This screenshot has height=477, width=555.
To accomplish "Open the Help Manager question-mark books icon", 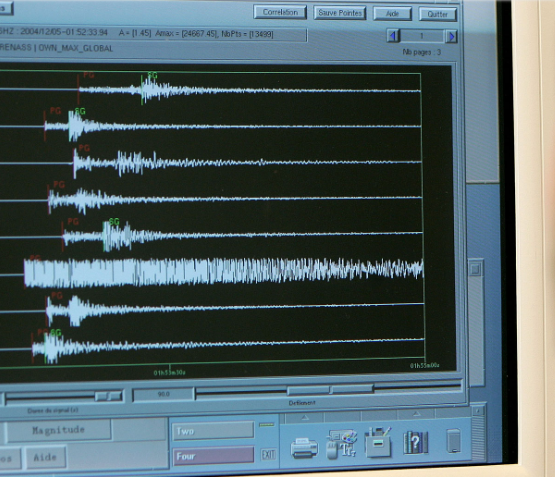I will point(416,442).
